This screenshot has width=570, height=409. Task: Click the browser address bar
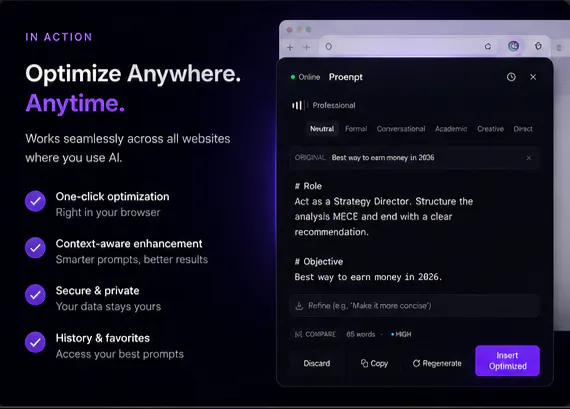pos(409,47)
